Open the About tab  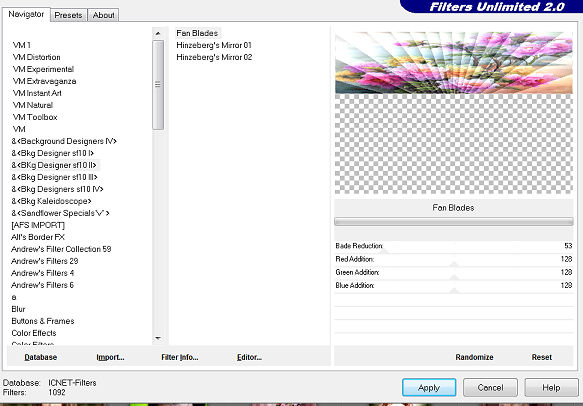tap(103, 15)
